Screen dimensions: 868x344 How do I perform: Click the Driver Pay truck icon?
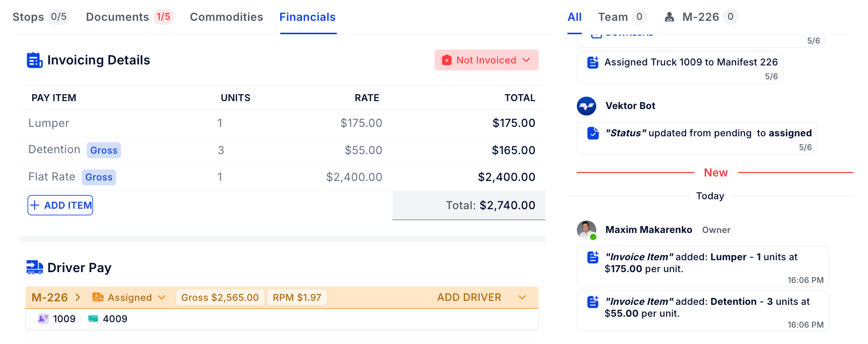(x=34, y=268)
